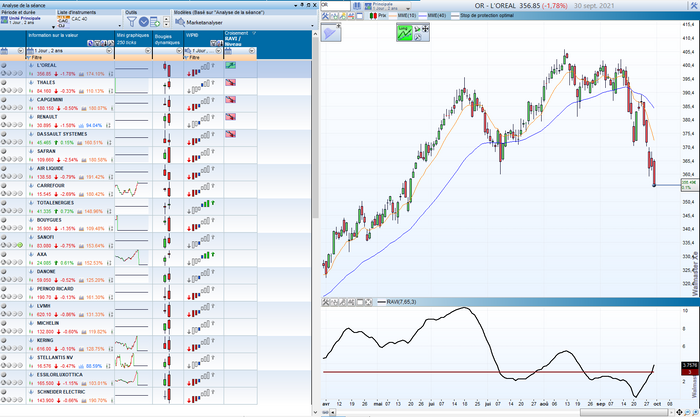Open the WPI0 timeframe column dropdown
The height and width of the screenshot is (417, 700).
218,51
